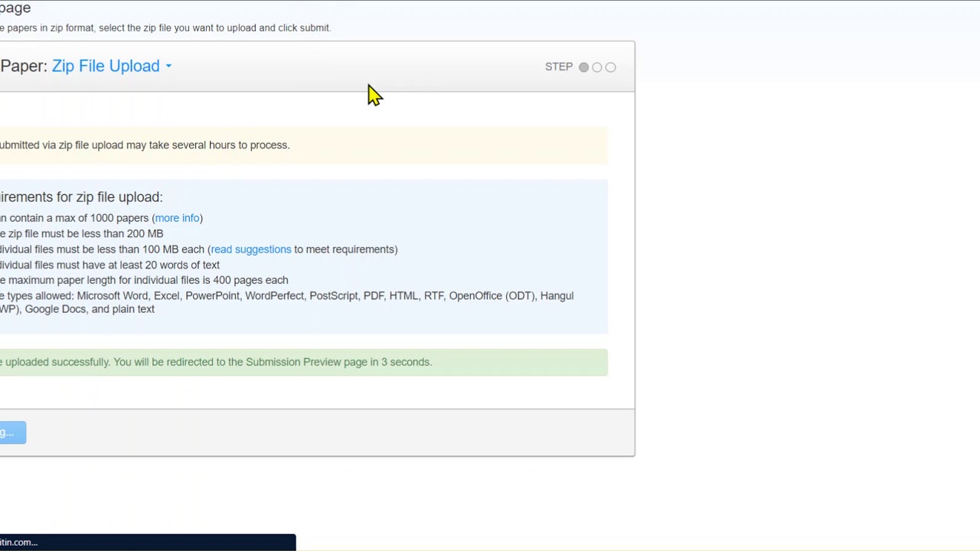Click the first step indicator circle
This screenshot has width=980, height=551.
[x=583, y=67]
